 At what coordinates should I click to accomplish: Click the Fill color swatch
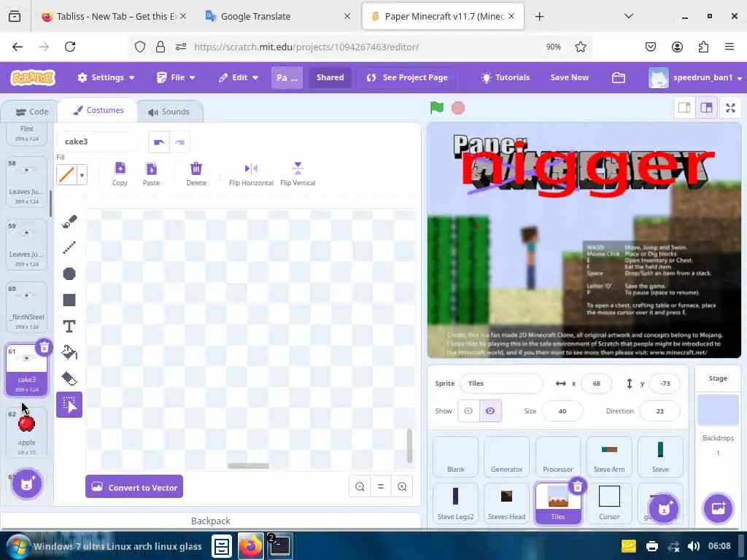[66, 175]
